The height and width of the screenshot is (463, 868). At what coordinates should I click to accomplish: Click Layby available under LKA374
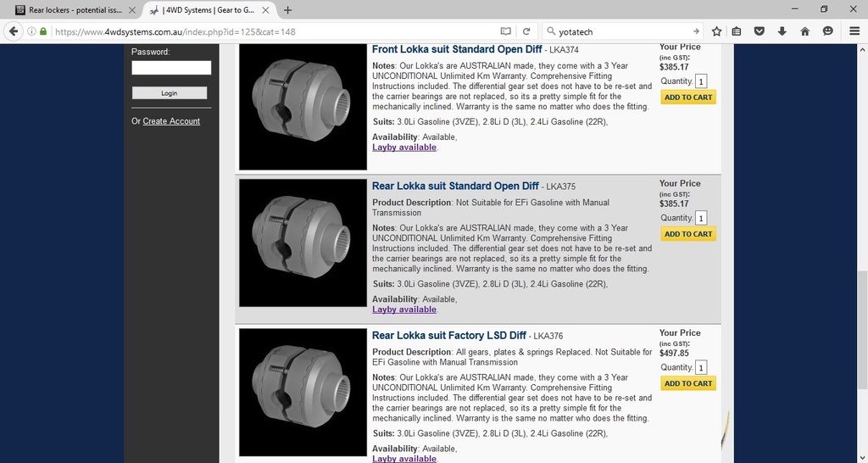404,148
